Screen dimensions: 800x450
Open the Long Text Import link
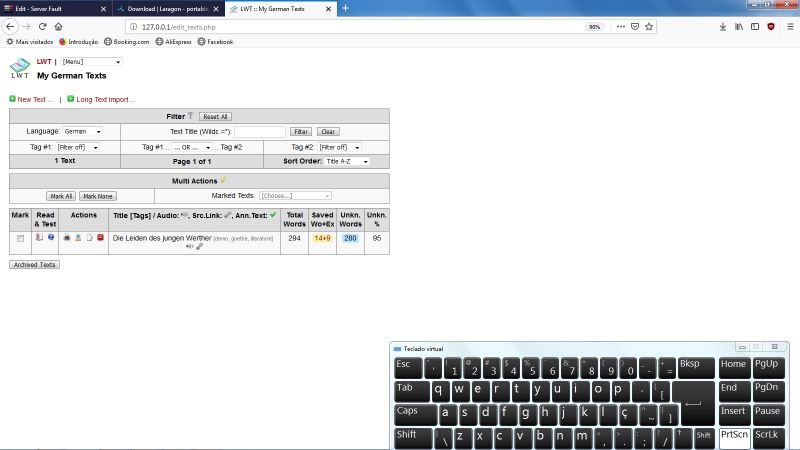tap(106, 99)
